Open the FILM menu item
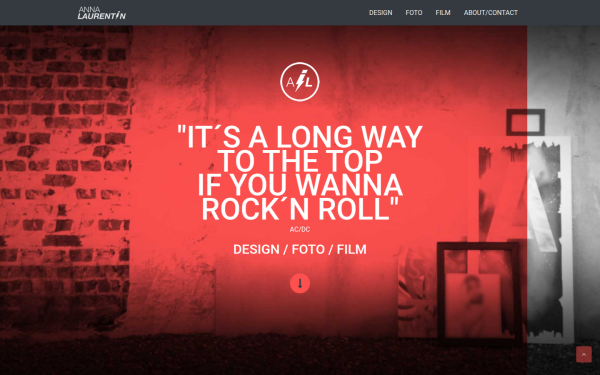This screenshot has width=600, height=375. 443,13
